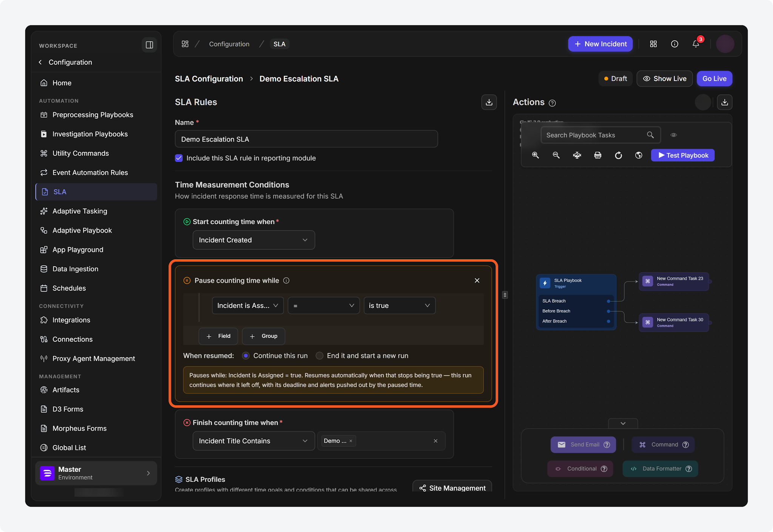This screenshot has width=773, height=532.
Task: Print the playbook diagram
Action: click(x=597, y=155)
